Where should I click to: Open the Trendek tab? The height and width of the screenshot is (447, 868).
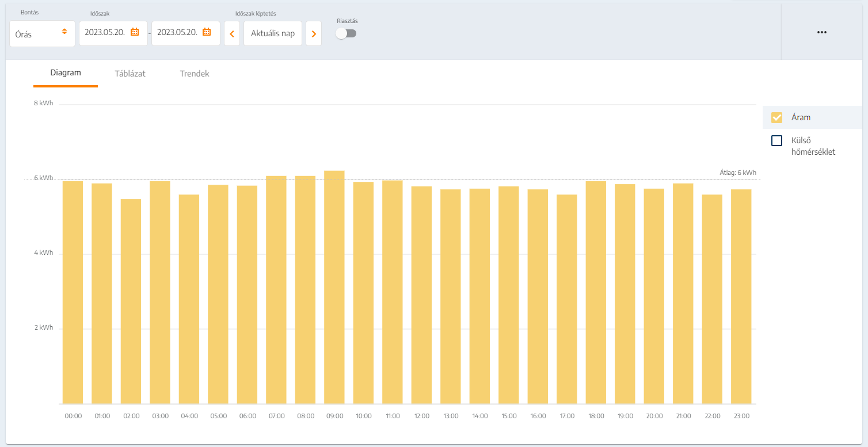195,74
